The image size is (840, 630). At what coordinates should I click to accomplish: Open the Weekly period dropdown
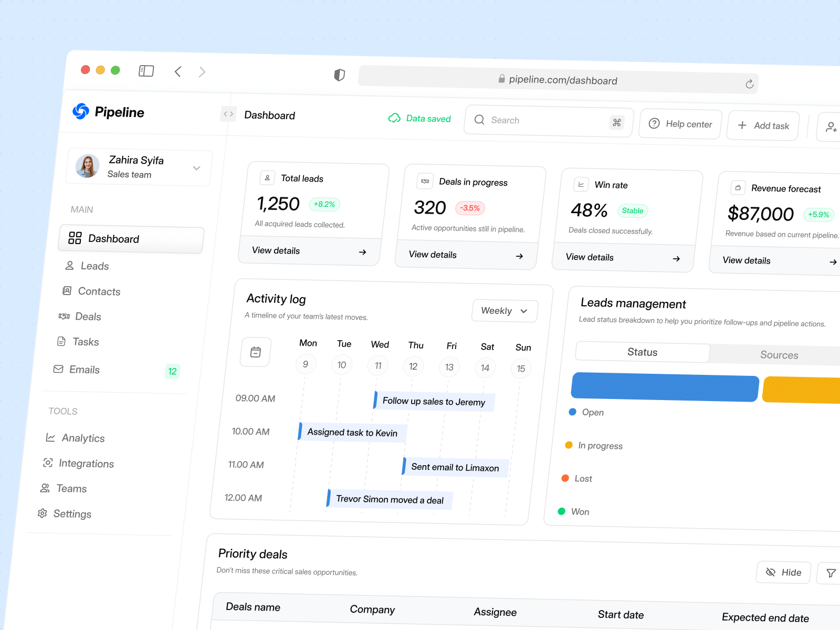point(505,311)
